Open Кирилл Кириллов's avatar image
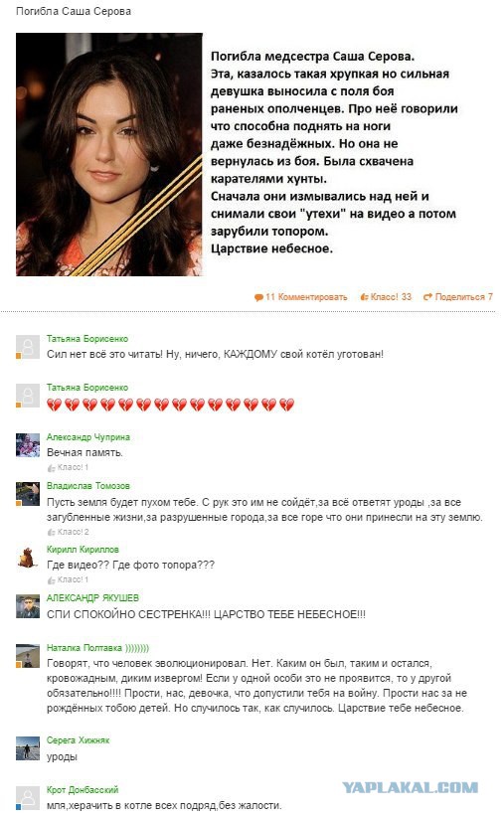The height and width of the screenshot is (817, 504). tap(28, 557)
